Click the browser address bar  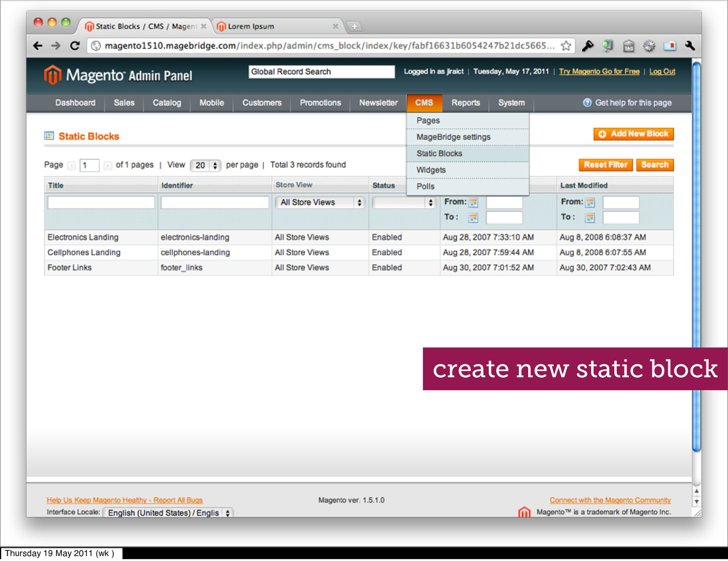pos(330,46)
